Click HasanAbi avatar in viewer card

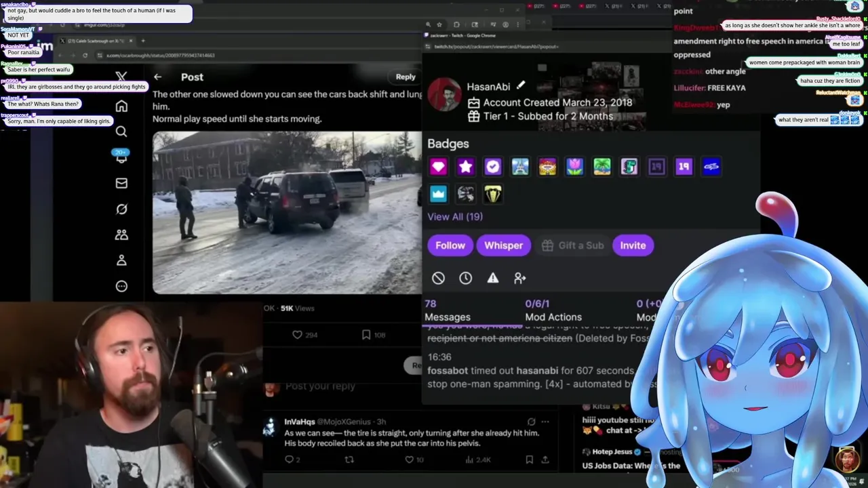[444, 95]
